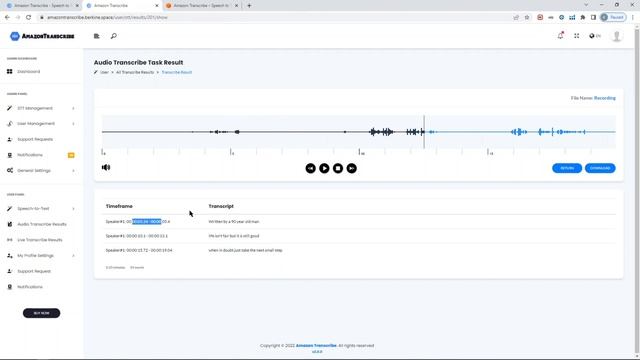Click the waveform playhead marker
This screenshot has height=360, width=640.
[424, 132]
